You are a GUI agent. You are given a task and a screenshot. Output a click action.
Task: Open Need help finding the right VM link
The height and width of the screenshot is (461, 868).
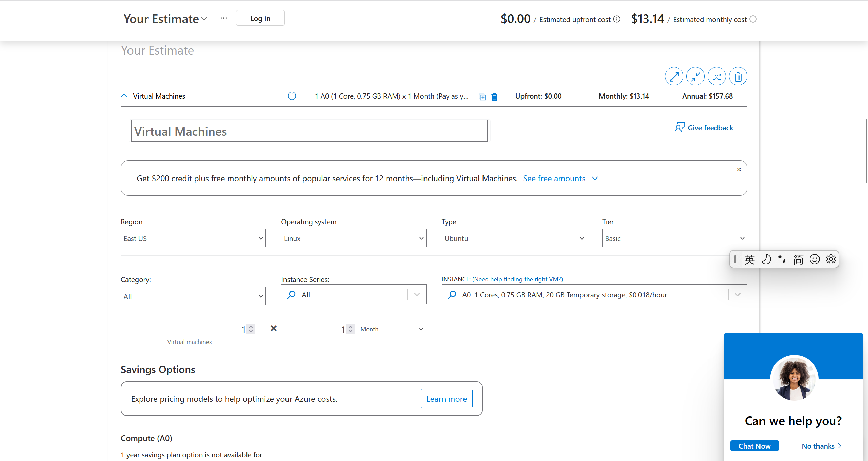click(x=517, y=279)
